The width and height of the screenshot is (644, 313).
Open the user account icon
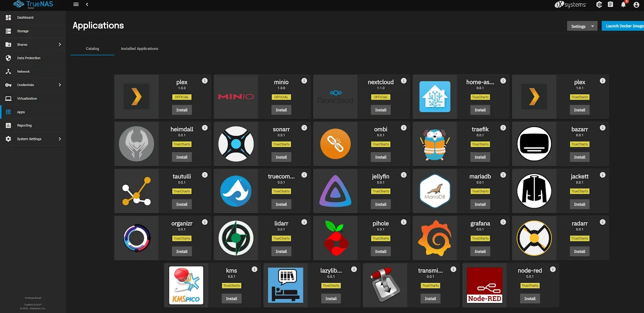click(x=636, y=5)
